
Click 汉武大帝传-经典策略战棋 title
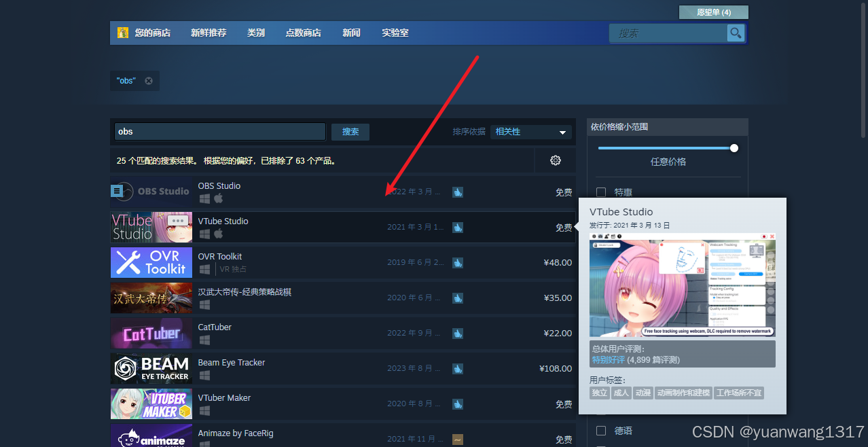245,291
